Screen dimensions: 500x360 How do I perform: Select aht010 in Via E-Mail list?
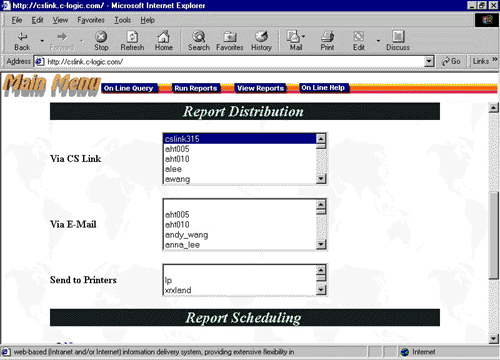tap(240, 224)
